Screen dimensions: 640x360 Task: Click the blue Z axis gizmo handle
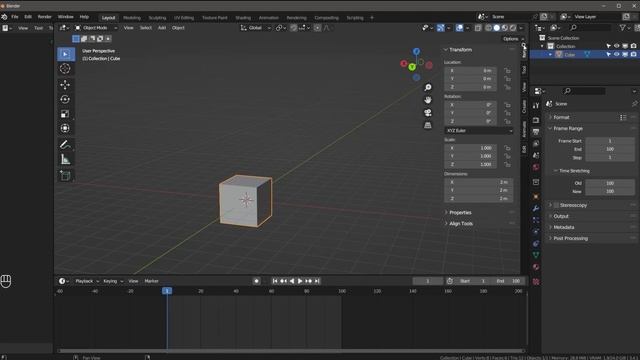coord(416,51)
